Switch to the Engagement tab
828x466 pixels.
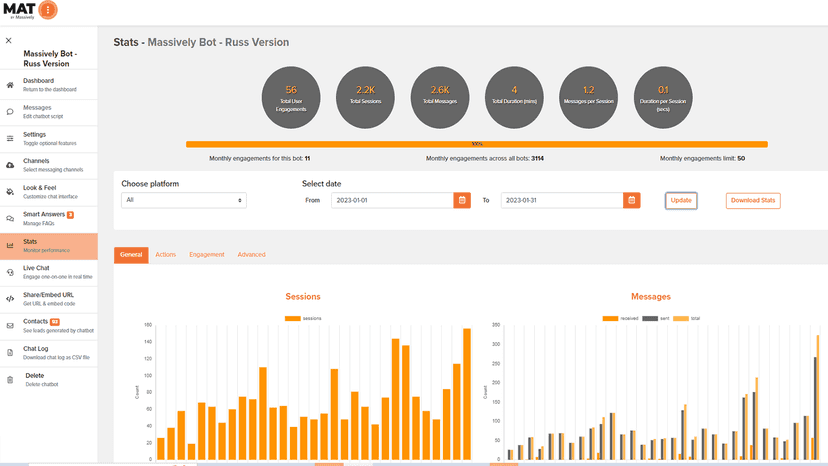pyautogui.click(x=207, y=255)
